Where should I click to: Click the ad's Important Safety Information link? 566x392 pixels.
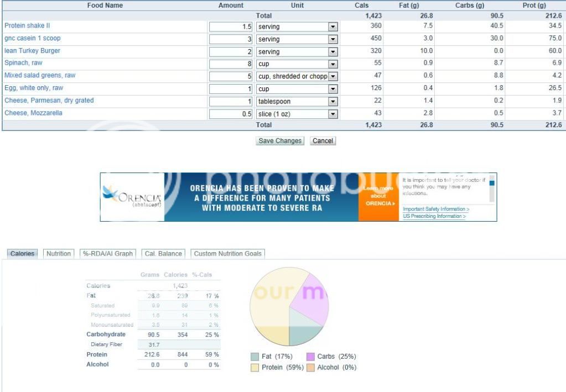[435, 209]
